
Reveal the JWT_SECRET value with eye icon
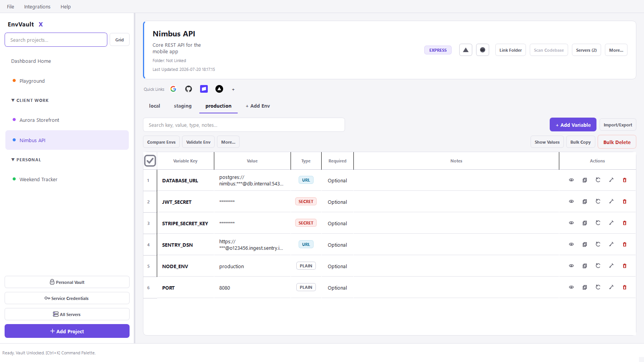tap(571, 201)
